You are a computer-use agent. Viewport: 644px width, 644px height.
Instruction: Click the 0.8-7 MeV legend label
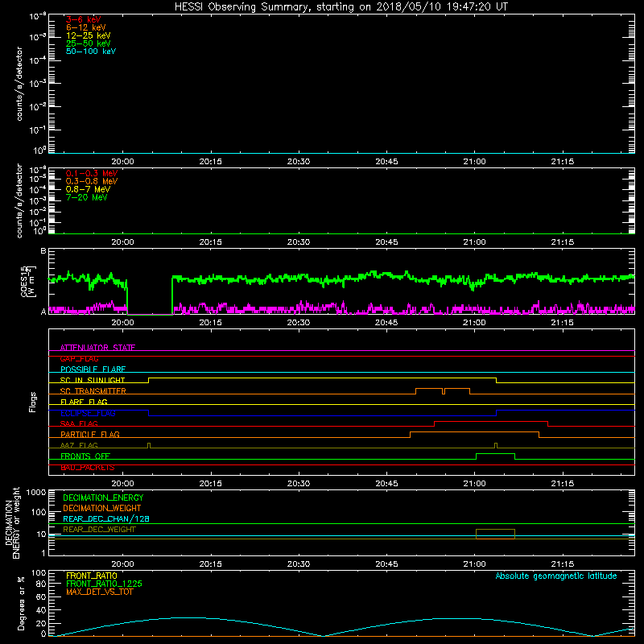tap(88, 189)
